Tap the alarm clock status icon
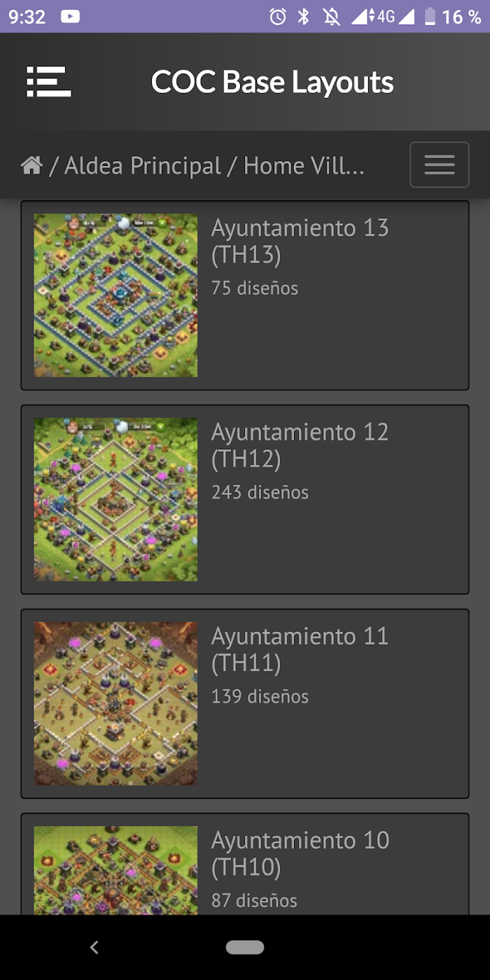The height and width of the screenshot is (980, 490). (x=278, y=16)
